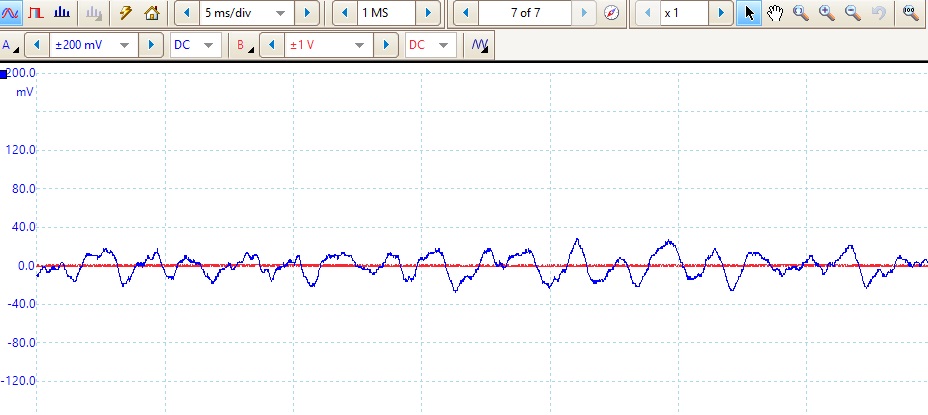Screen dimensions: 928x415
Task: Click the 'x 1' zoom factor field
Action: [684, 12]
